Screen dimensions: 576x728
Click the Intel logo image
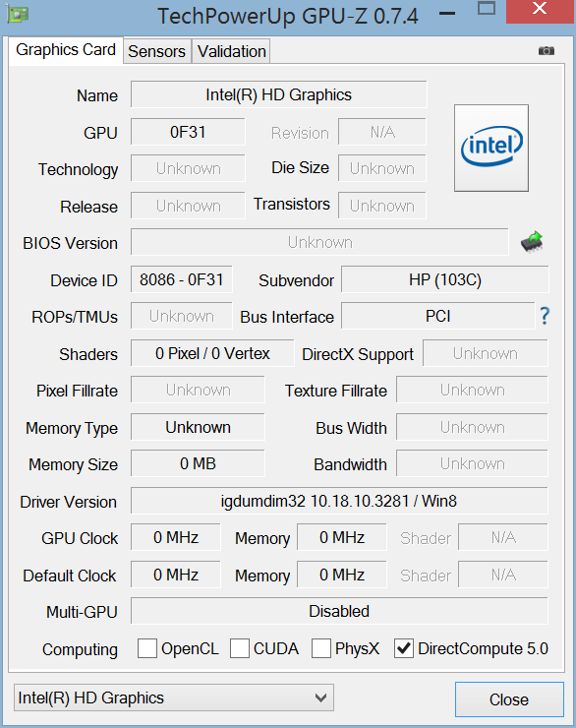point(491,148)
